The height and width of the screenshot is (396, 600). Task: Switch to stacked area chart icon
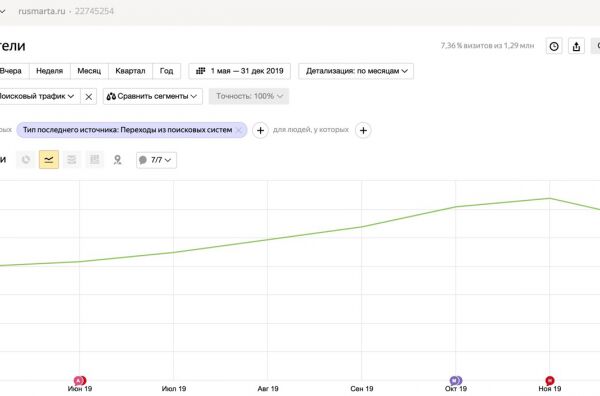pos(72,160)
